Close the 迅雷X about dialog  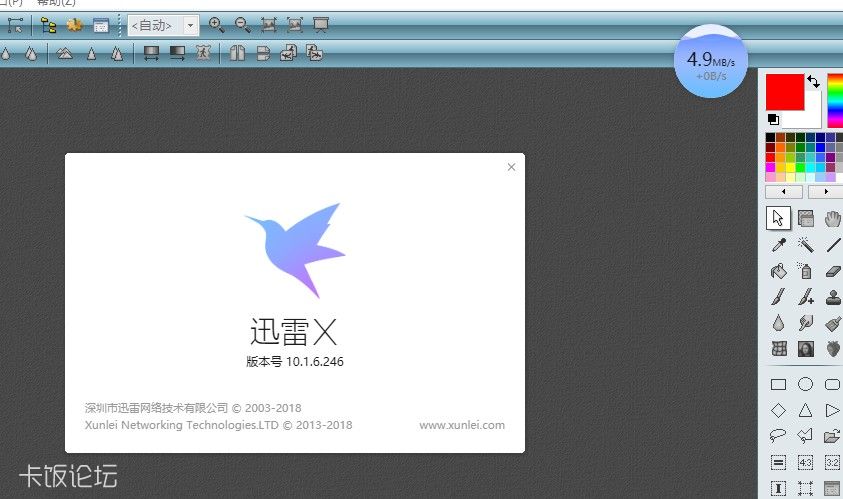(x=511, y=167)
